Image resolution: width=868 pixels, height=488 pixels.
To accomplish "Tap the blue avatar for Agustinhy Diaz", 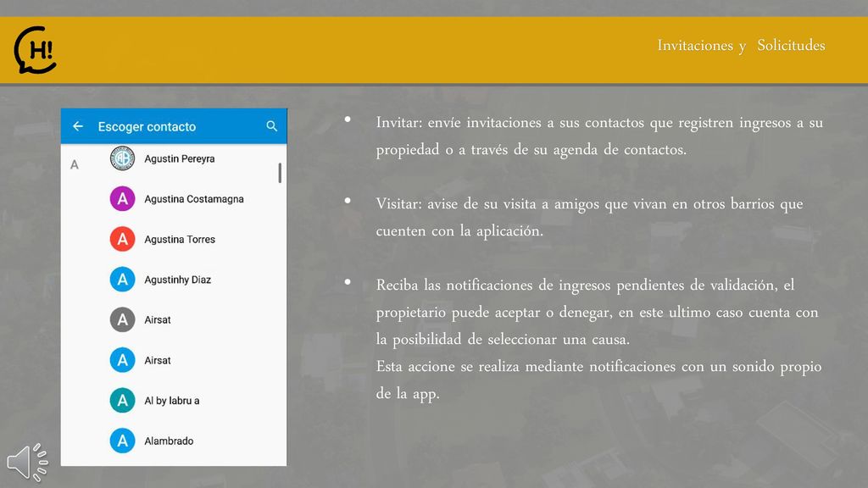I will coord(122,280).
